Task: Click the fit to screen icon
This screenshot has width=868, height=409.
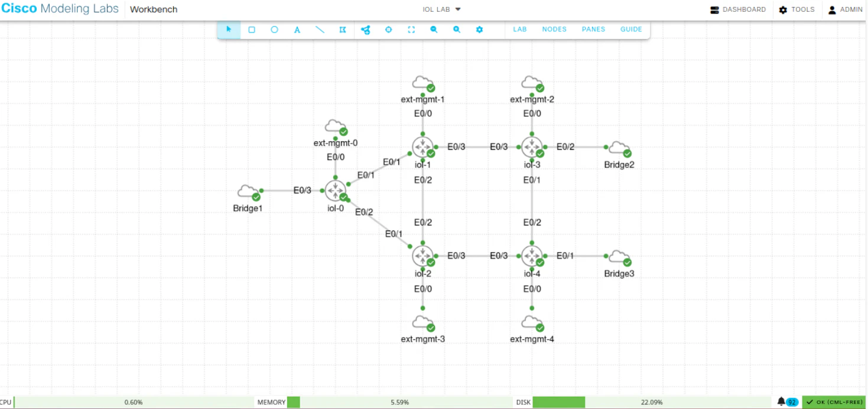Action: coord(411,30)
